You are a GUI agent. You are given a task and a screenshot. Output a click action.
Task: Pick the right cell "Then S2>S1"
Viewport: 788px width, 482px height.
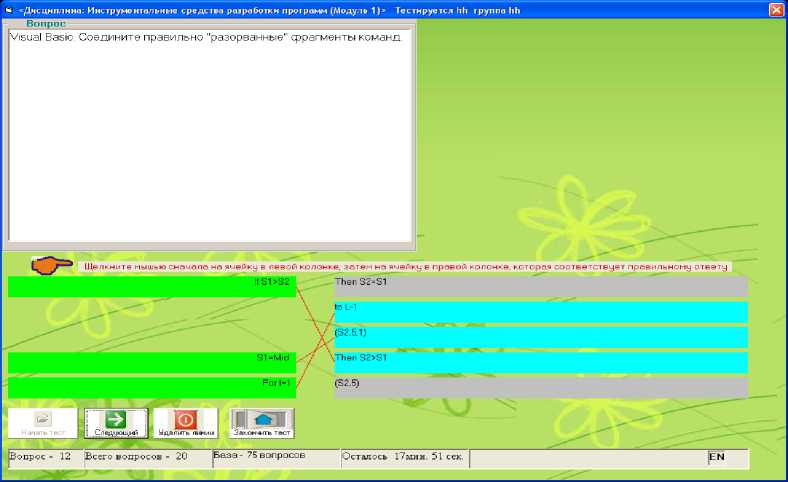coord(541,362)
